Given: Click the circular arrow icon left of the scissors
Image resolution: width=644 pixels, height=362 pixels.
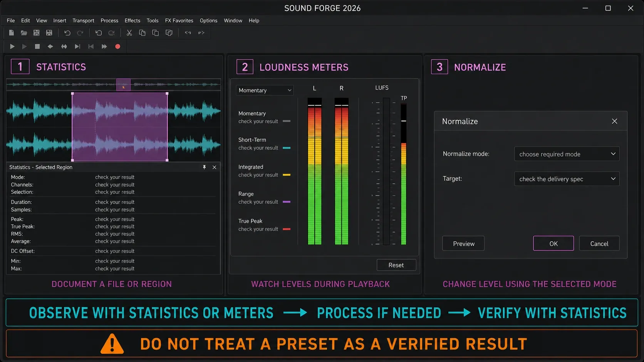Looking at the screenshot, I should 111,33.
